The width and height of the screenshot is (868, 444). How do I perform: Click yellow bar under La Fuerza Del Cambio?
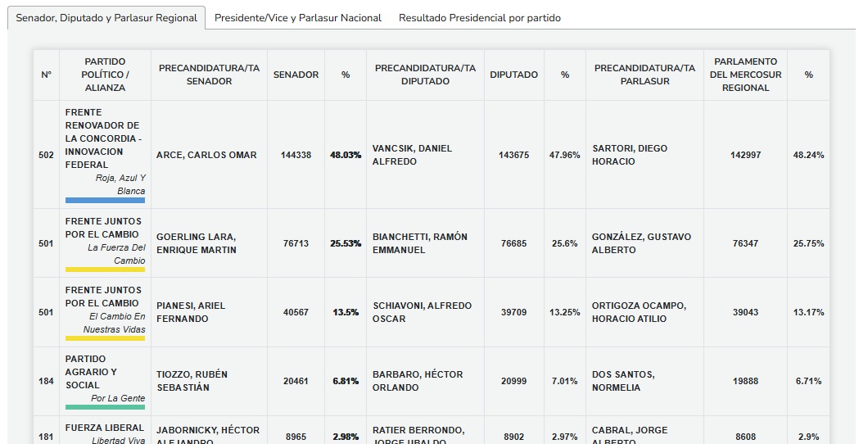point(105,269)
